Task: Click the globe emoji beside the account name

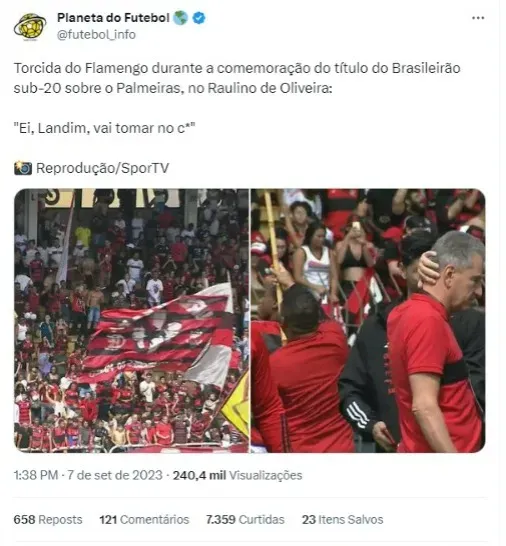Action: [x=180, y=18]
